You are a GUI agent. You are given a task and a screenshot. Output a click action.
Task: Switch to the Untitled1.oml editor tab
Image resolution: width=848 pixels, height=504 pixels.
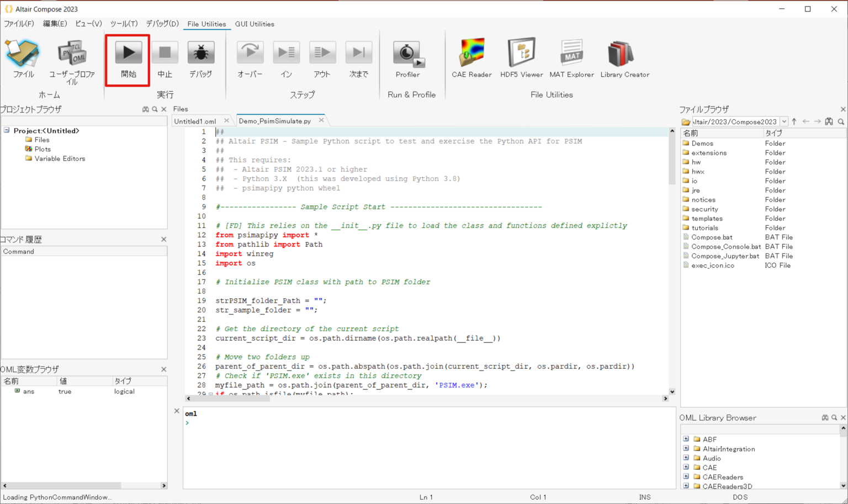[x=195, y=121]
